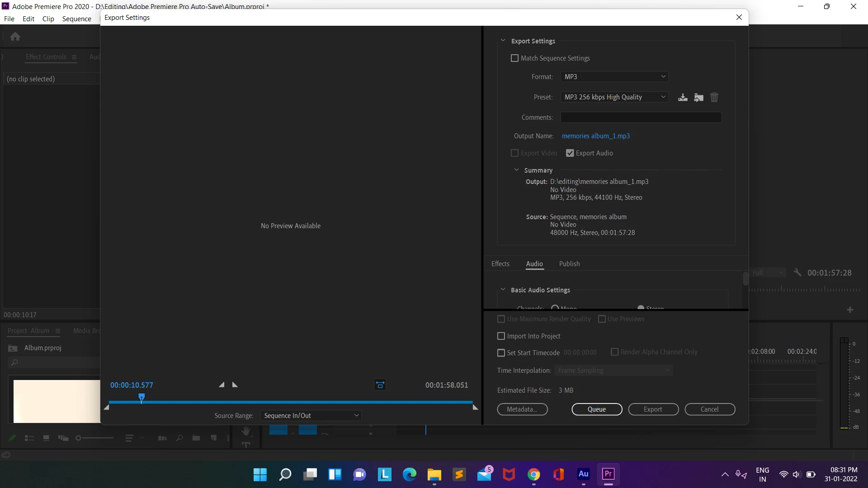Click the Home icon in Premiere
Image resolution: width=868 pixels, height=488 pixels.
pyautogui.click(x=15, y=37)
